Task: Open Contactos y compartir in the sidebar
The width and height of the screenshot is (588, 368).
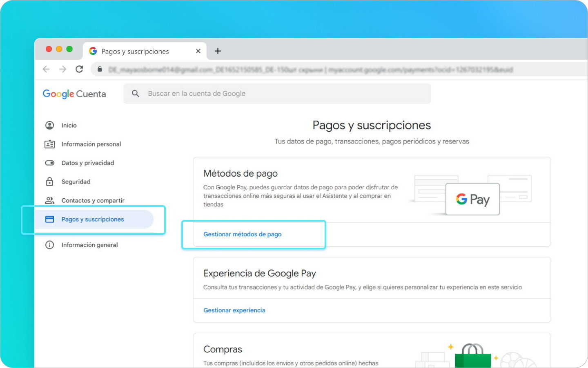Action: pyautogui.click(x=93, y=200)
